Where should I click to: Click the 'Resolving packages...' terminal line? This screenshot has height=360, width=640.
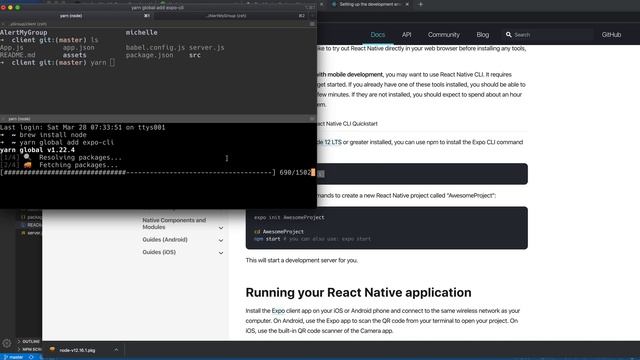coord(61,158)
